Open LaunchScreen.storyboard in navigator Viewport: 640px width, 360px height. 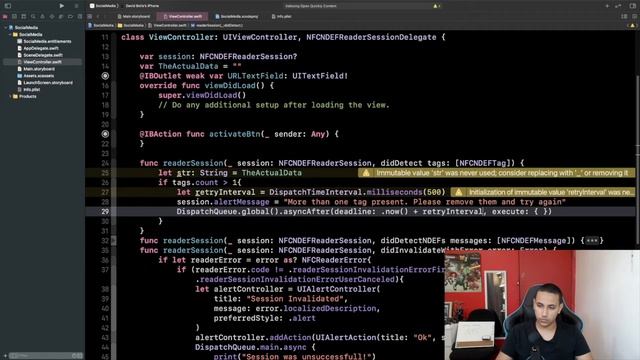tap(45, 83)
